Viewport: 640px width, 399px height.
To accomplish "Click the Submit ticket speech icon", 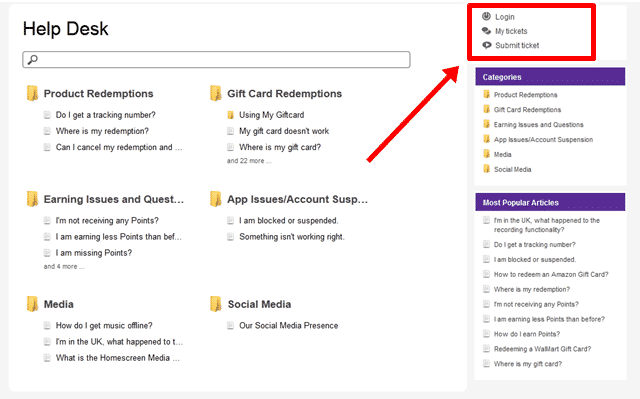I will pos(487,45).
